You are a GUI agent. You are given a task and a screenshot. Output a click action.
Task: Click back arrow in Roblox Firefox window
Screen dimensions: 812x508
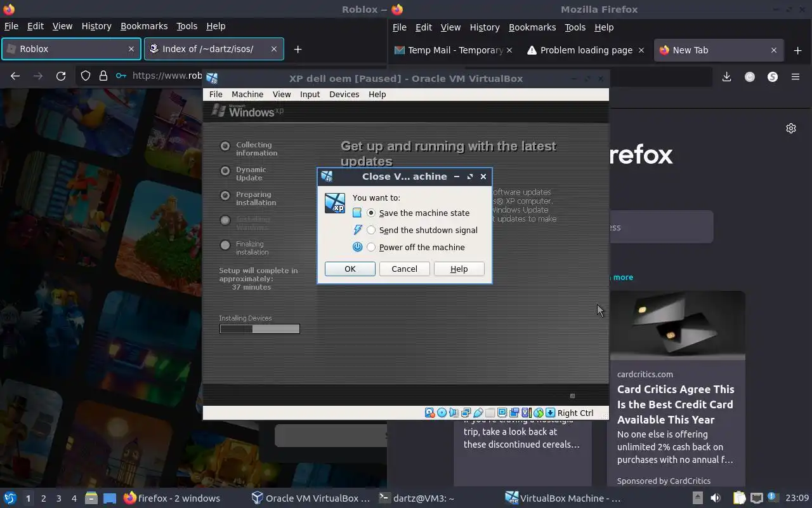[15, 76]
